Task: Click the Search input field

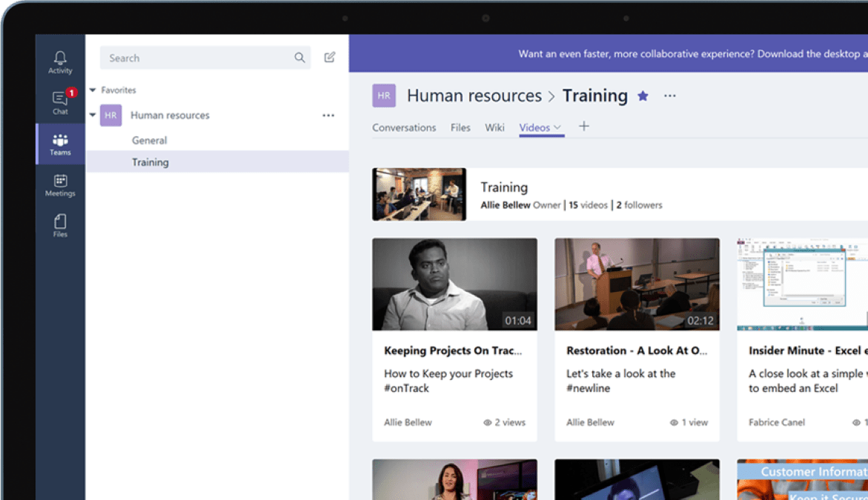Action: pyautogui.click(x=200, y=57)
